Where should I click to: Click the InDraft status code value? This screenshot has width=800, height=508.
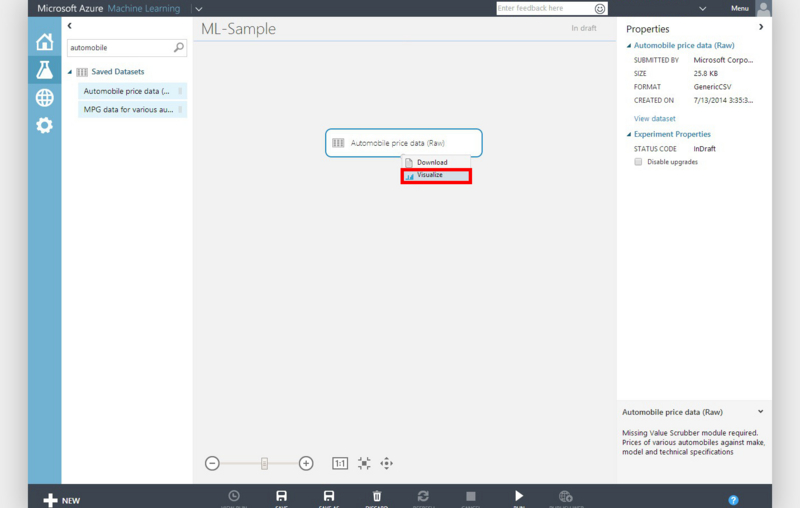coord(704,149)
